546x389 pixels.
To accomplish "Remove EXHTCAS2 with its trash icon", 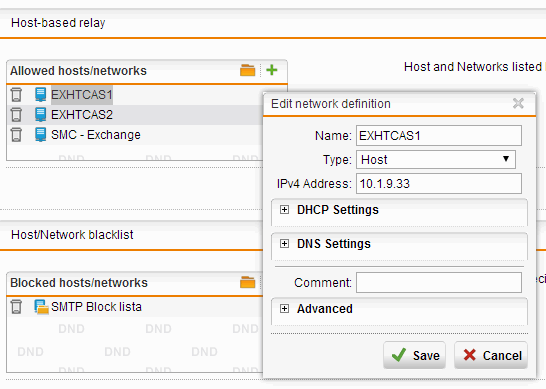I will [16, 115].
